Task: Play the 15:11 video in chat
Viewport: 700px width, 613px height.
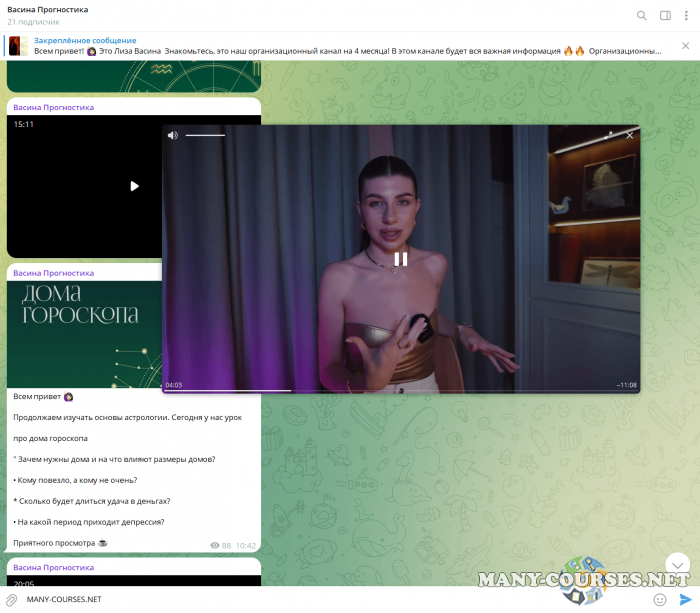Action: coord(134,185)
